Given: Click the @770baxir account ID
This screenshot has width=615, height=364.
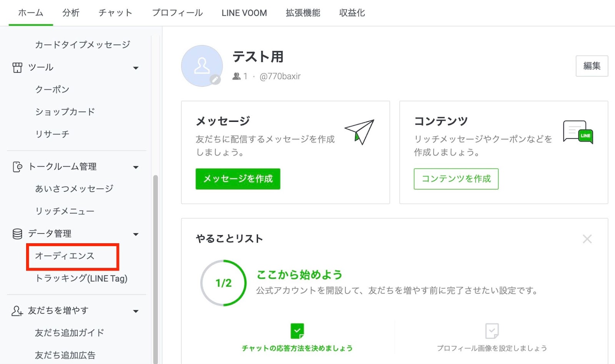Looking at the screenshot, I should click(x=280, y=76).
